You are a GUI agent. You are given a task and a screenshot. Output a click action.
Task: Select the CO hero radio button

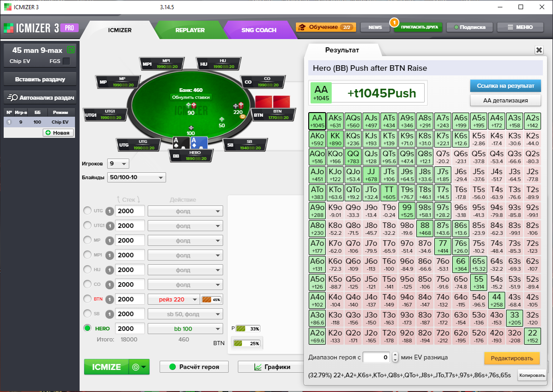[87, 284]
